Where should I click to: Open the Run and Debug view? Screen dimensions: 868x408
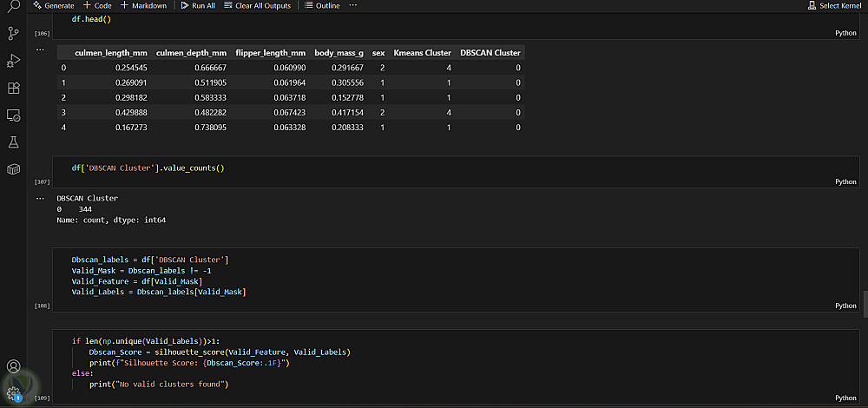coord(13,61)
